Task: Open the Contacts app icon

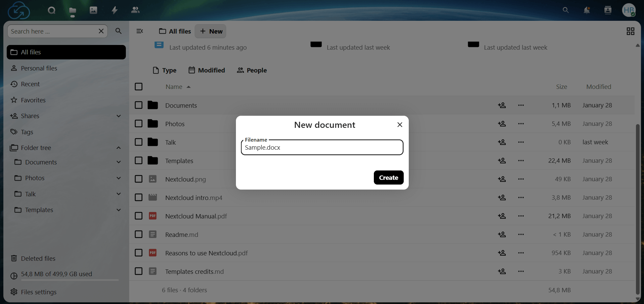Action: click(135, 10)
